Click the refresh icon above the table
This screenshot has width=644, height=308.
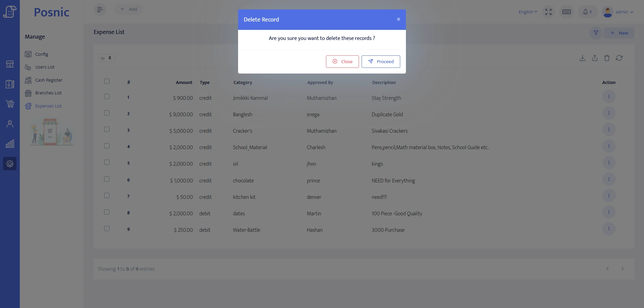coord(619,58)
